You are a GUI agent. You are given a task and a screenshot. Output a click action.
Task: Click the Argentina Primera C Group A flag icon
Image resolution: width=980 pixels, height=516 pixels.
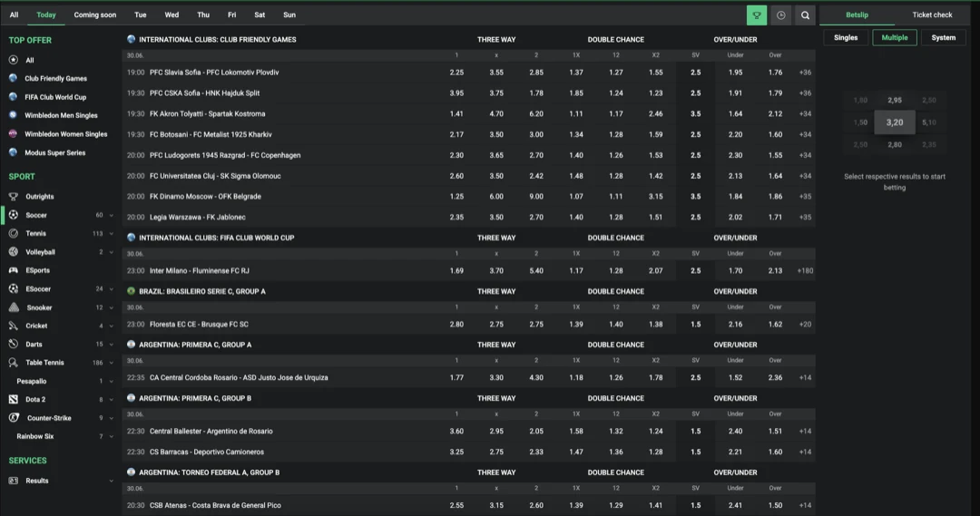(131, 345)
